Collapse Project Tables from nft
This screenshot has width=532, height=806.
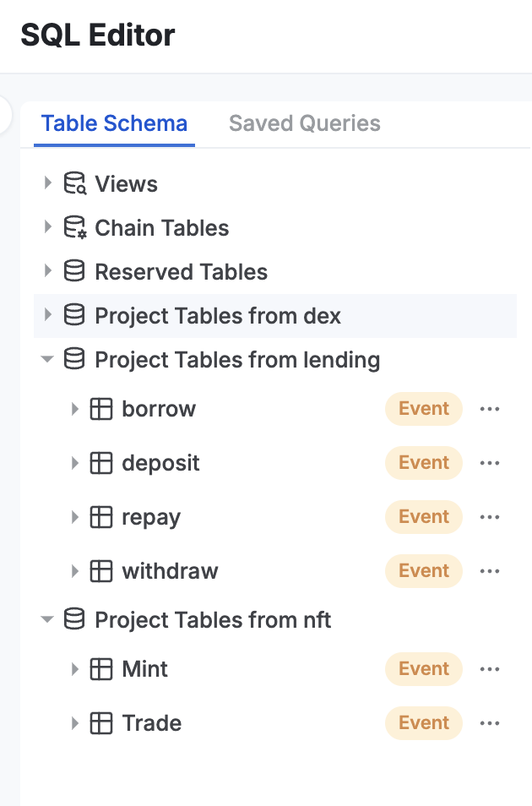tap(47, 619)
